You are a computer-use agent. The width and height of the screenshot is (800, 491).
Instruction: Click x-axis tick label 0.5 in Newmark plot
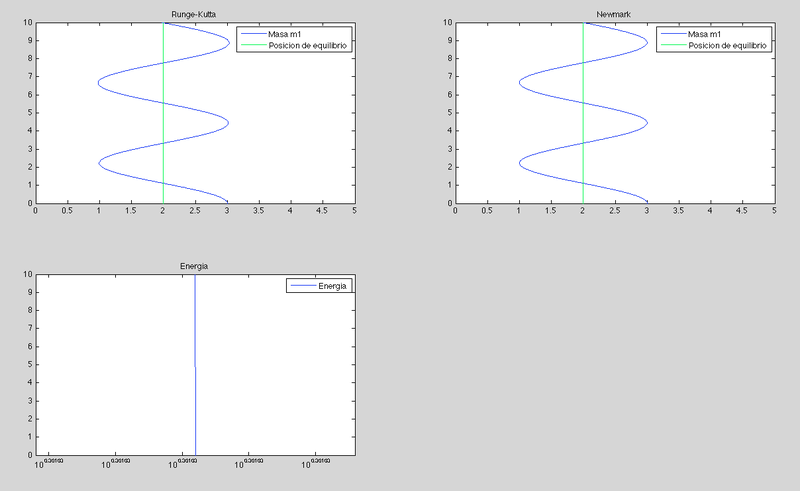pyautogui.click(x=486, y=211)
